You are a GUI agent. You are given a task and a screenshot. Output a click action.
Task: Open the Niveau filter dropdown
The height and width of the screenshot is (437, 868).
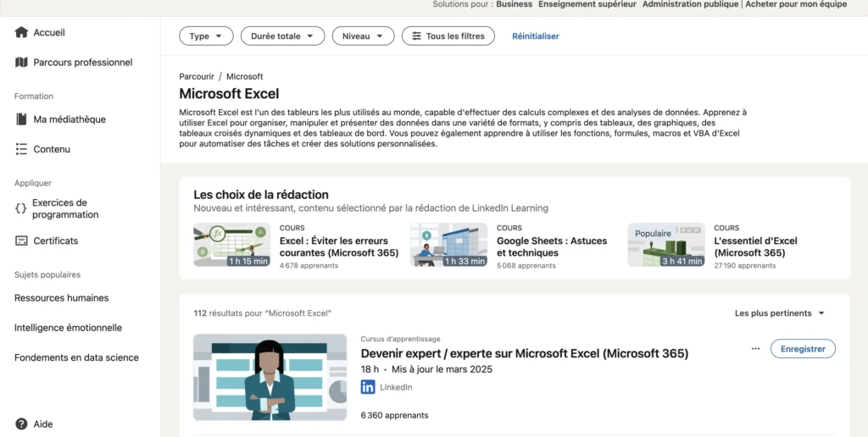(x=363, y=36)
